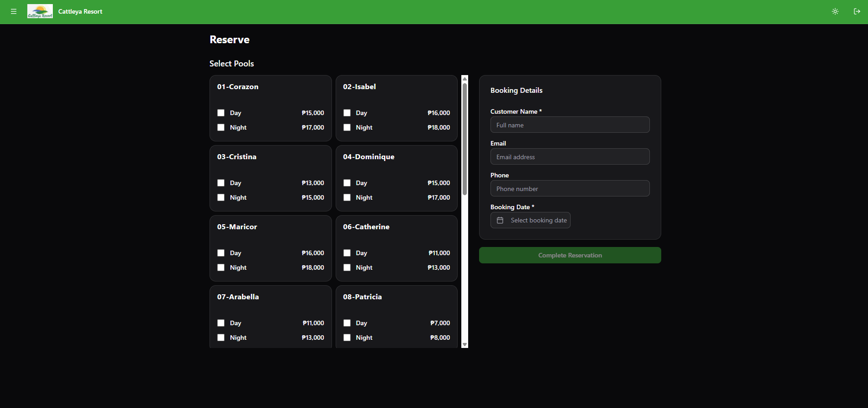Check Day for 08-Patricia pool
The width and height of the screenshot is (868, 408).
[347, 323]
